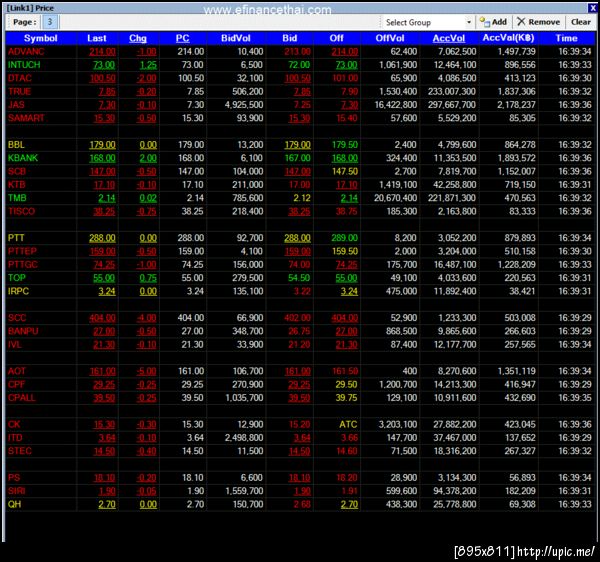Select the SCC symbol
The image size is (600, 562).
point(17,318)
